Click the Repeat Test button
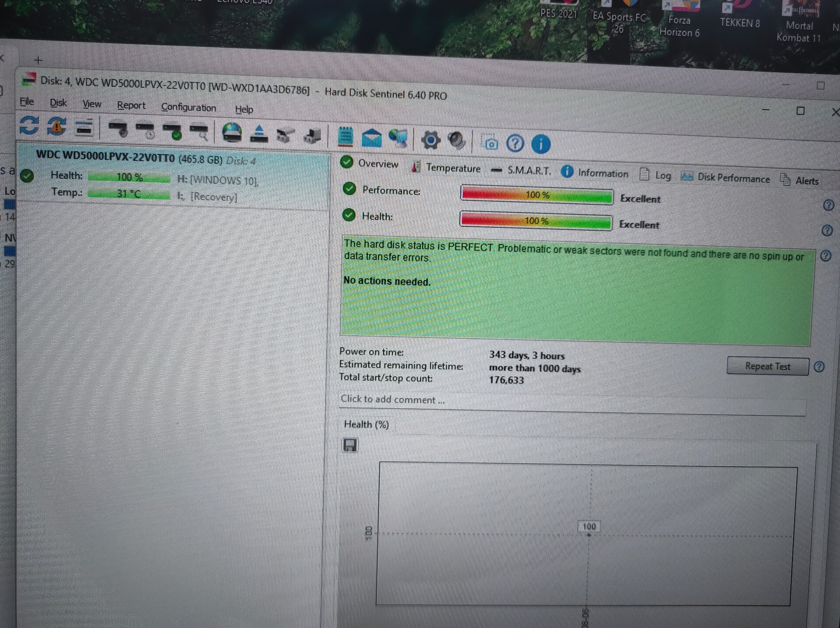 pyautogui.click(x=767, y=366)
